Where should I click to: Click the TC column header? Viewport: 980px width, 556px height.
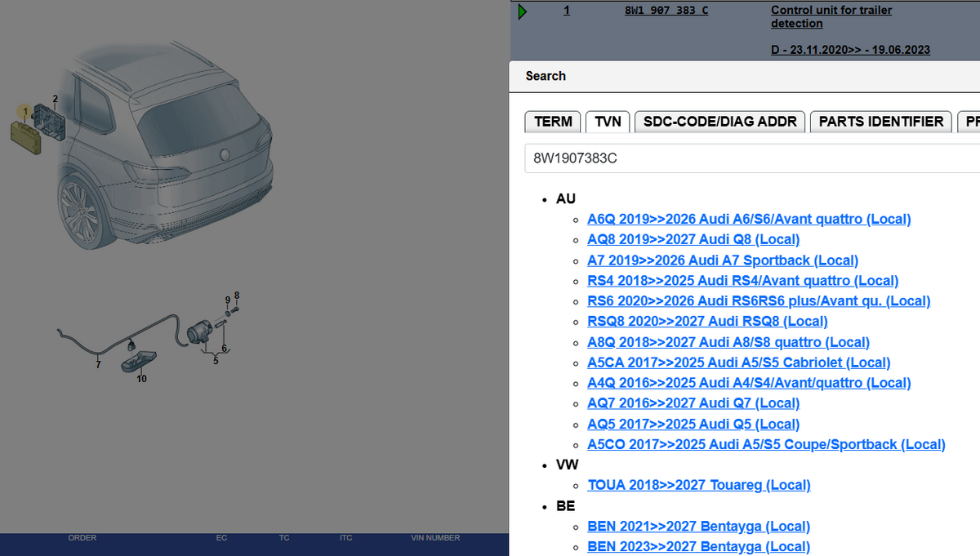pos(284,538)
